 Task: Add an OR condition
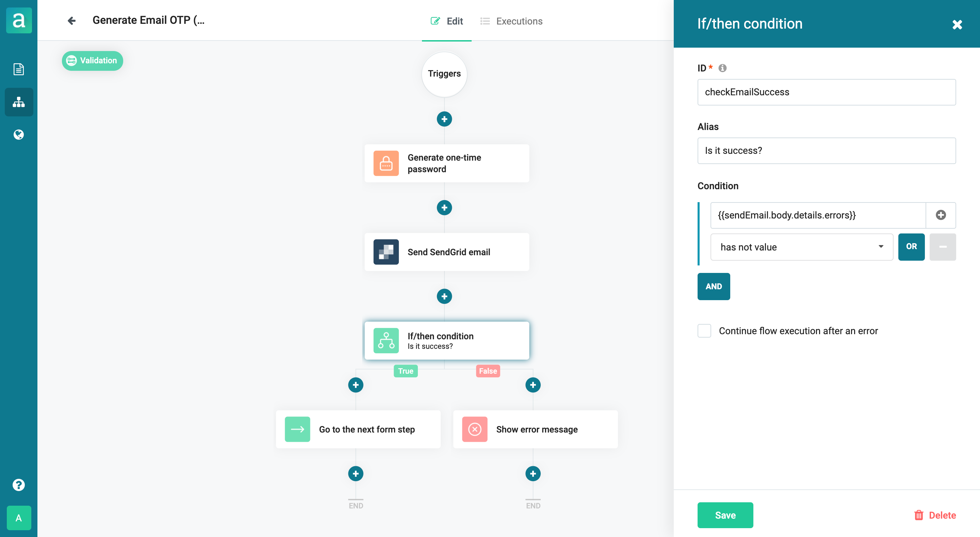911,247
